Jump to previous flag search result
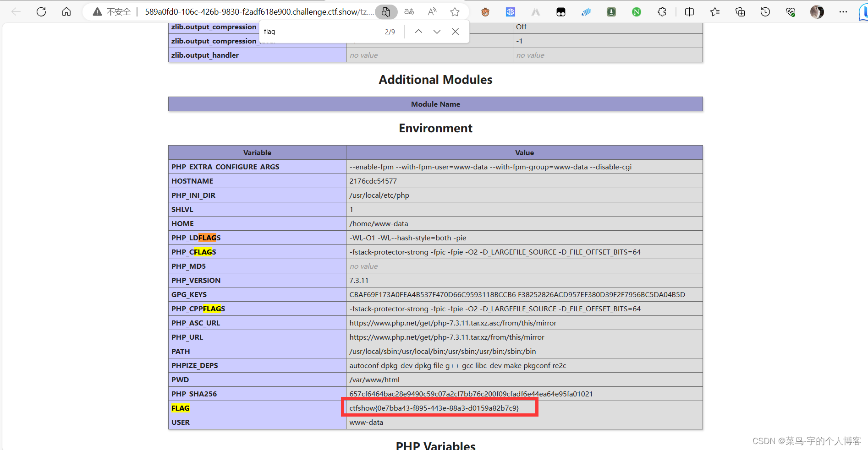The image size is (868, 450). 418,31
